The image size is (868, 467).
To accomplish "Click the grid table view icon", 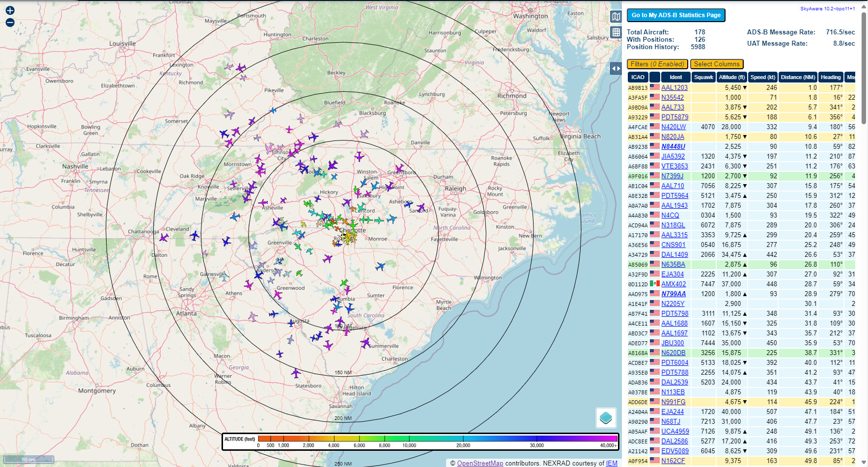I will (616, 32).
